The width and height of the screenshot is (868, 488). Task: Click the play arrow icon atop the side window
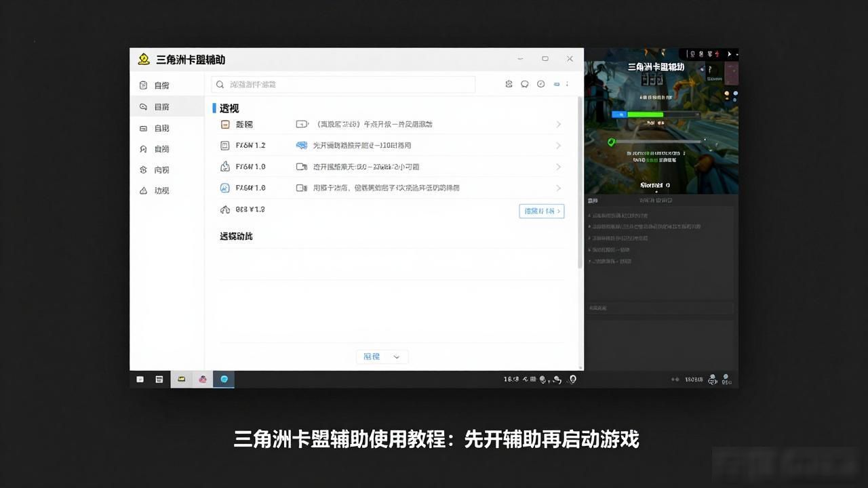(x=730, y=54)
